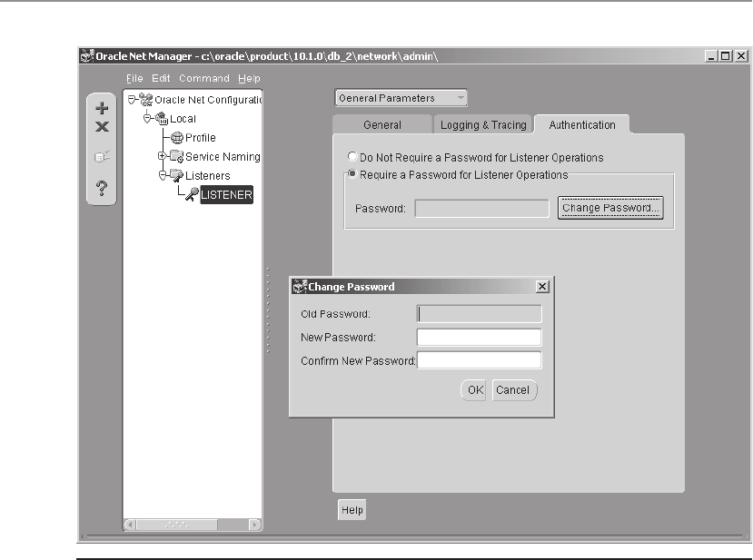Click the Old Password field

480,314
